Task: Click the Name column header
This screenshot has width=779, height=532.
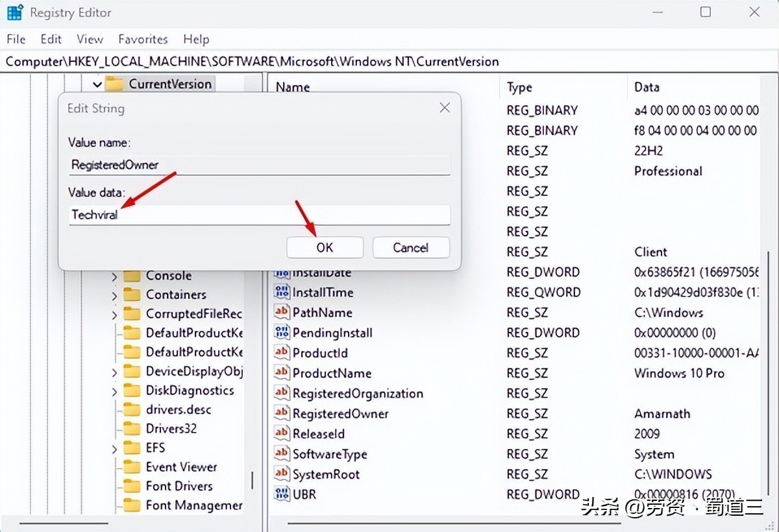Action: 292,86
